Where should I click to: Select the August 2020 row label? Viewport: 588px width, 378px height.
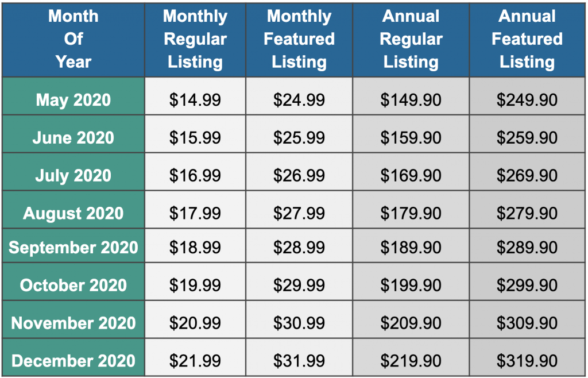73,214
